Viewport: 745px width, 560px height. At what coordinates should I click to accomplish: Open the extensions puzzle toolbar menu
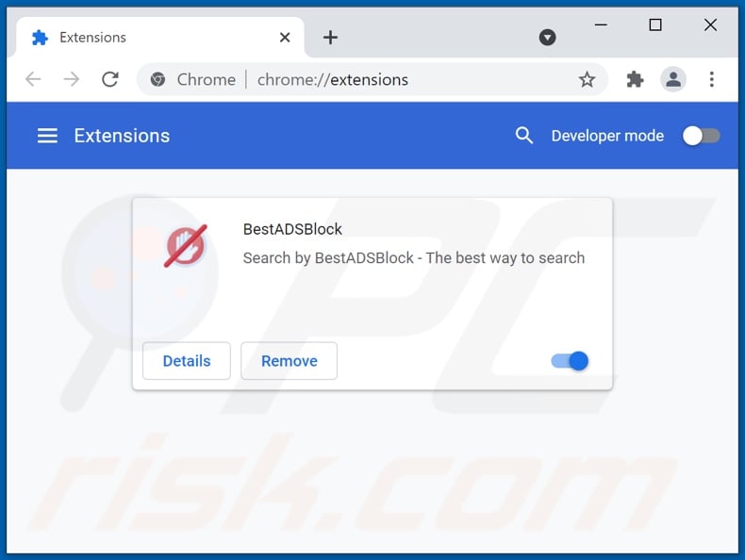(x=635, y=79)
